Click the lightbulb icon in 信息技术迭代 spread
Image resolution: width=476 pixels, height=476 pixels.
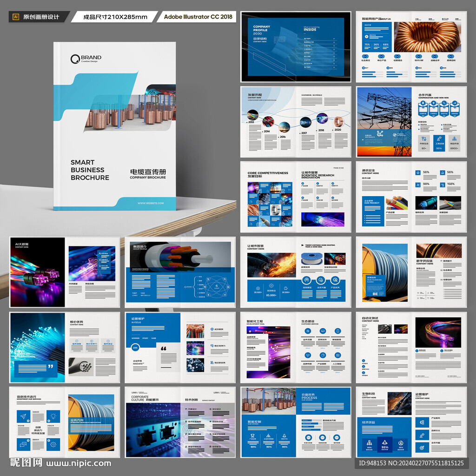coord(53,416)
